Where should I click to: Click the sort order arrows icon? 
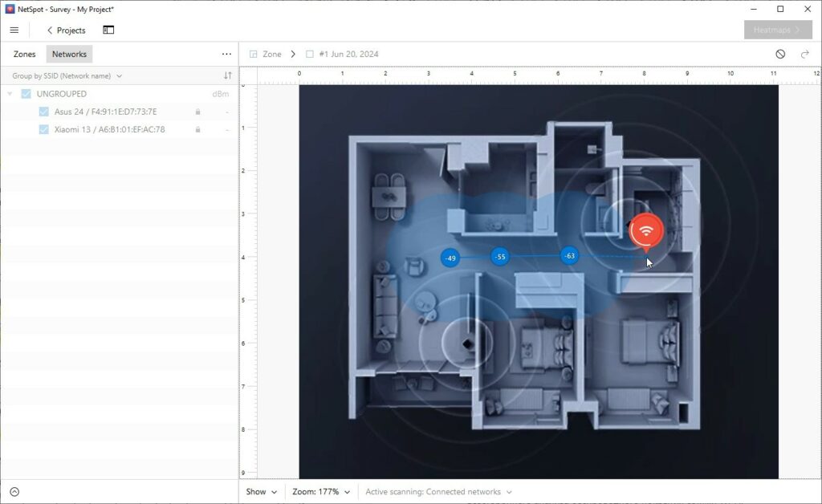click(227, 75)
